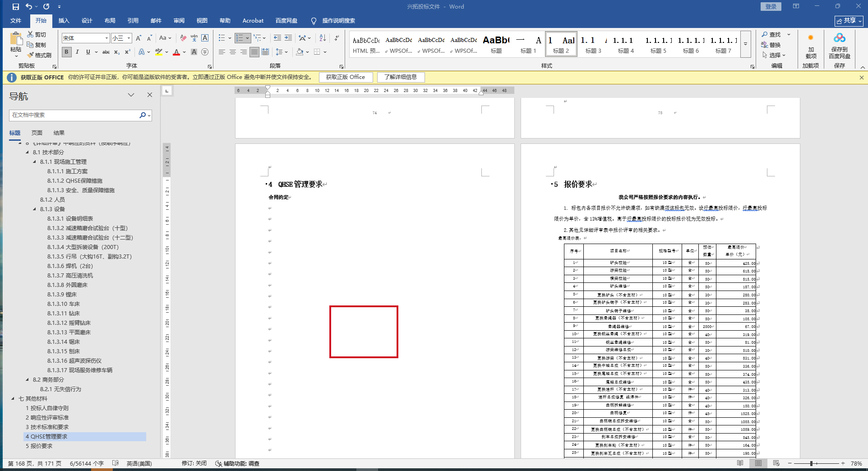Click the 了解详细信息 button
The width and height of the screenshot is (868, 471).
401,77
